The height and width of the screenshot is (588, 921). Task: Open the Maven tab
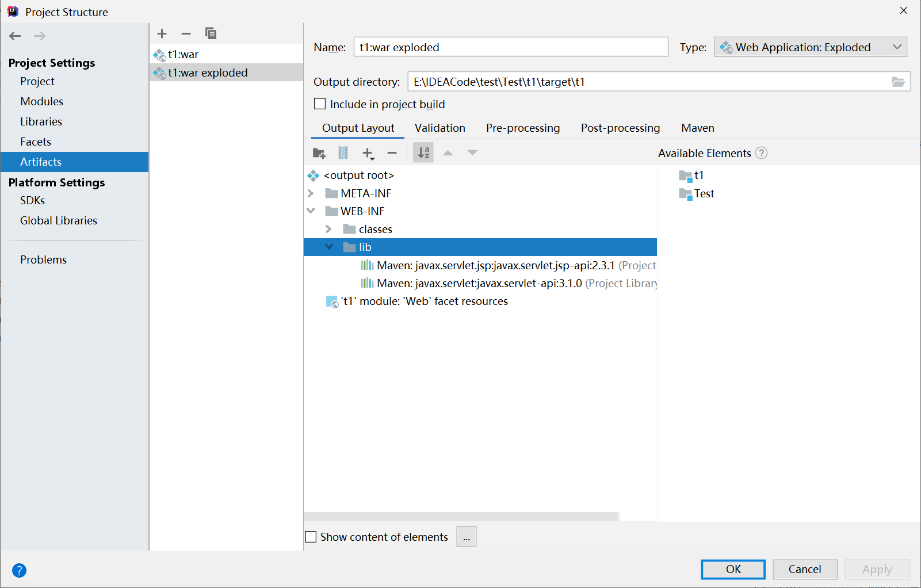tap(698, 128)
